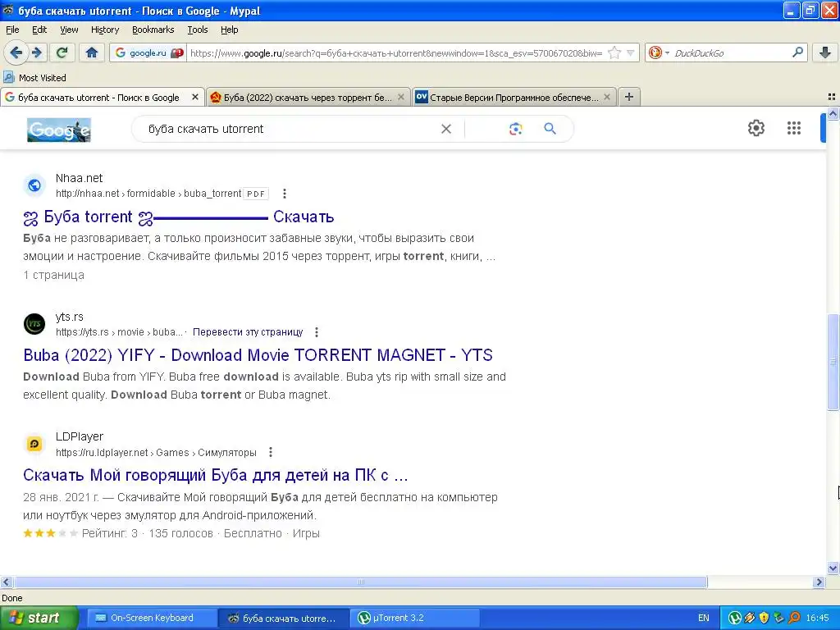
Task: Open the home page icon
Action: click(x=92, y=52)
